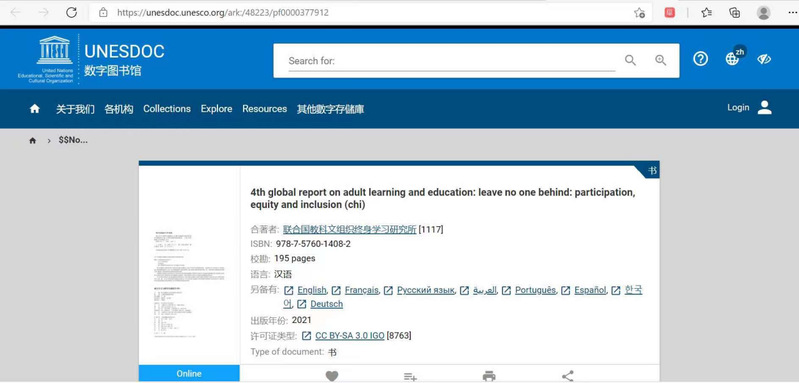Click the magnifier search icon

630,60
